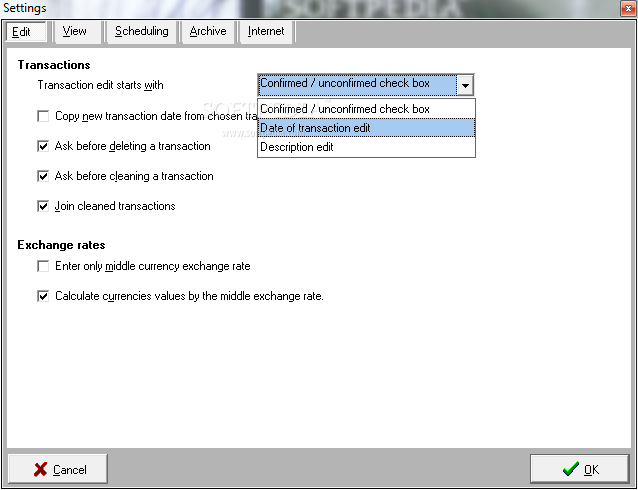Choose 'Description edit' option
The width and height of the screenshot is (638, 490).
point(366,147)
